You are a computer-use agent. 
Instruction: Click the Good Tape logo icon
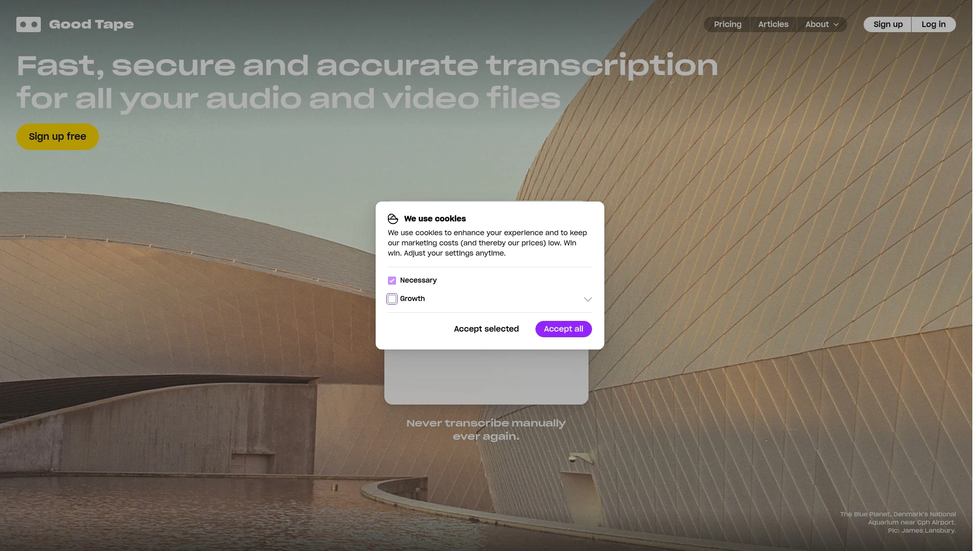28,24
